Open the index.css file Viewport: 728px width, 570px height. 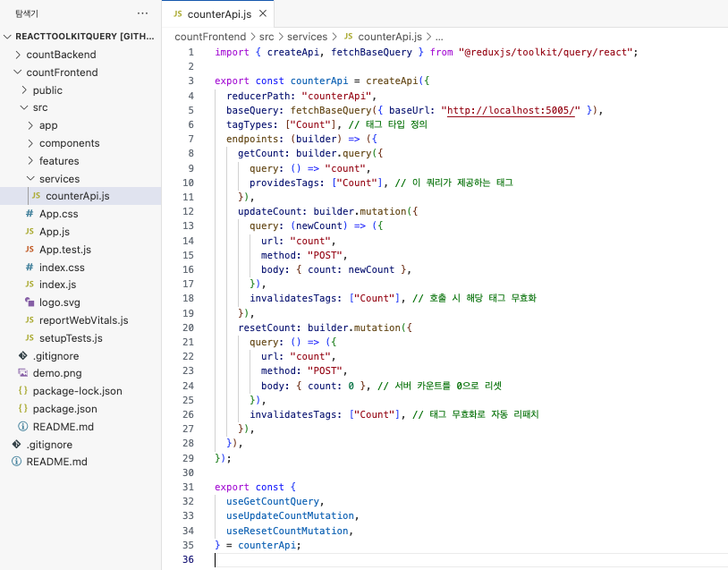pos(62,268)
